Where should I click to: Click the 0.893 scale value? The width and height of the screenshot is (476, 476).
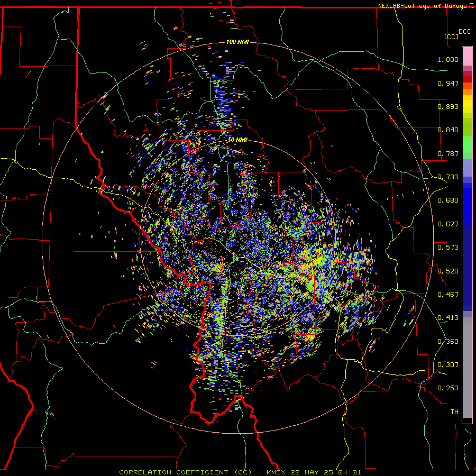pos(448,106)
